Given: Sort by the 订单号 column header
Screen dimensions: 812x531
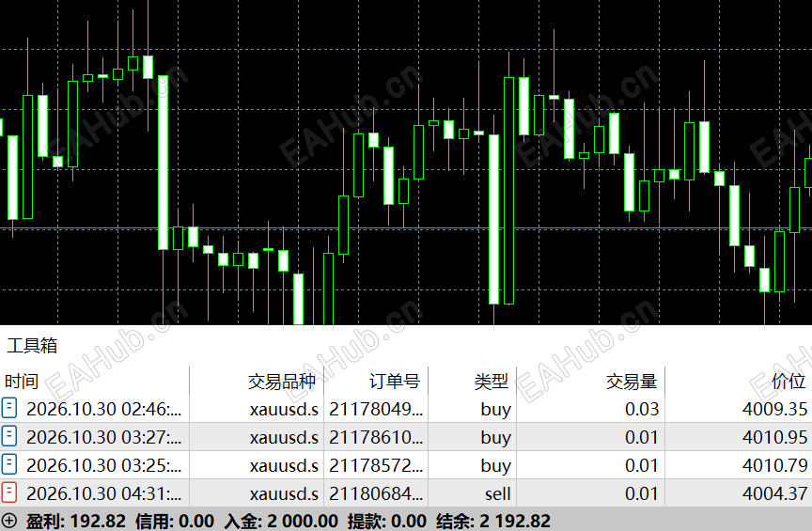Looking at the screenshot, I should coord(394,382).
